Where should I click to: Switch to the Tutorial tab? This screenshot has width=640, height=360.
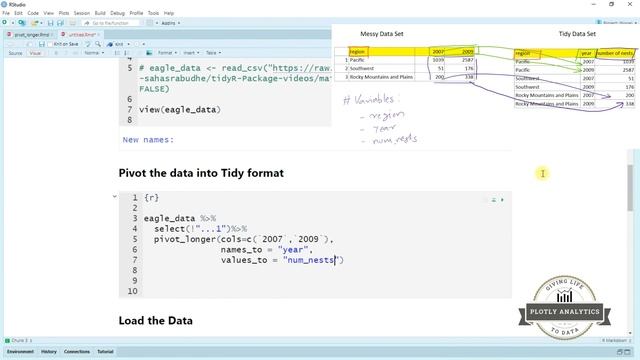105,351
